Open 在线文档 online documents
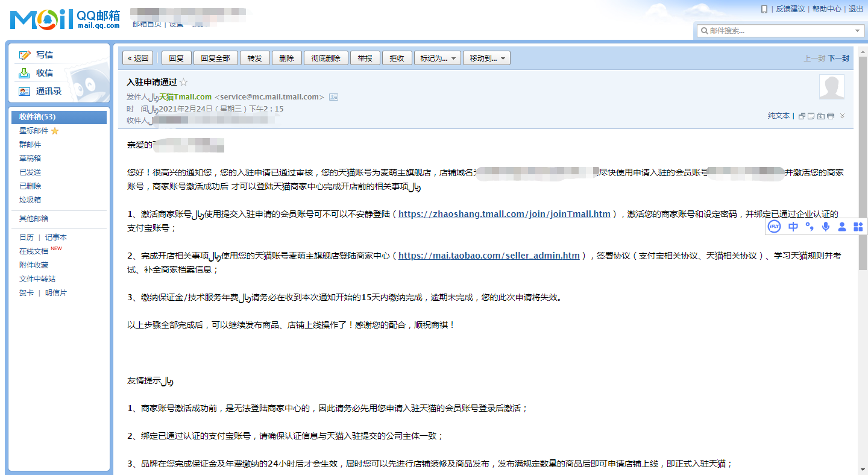Screen dimensions: 868x475 (x=34, y=251)
